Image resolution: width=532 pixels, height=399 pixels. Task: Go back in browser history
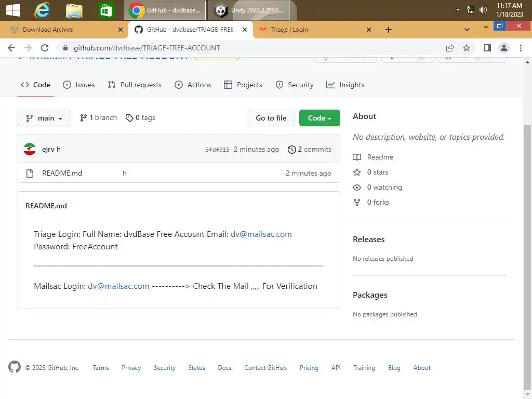coord(11,48)
